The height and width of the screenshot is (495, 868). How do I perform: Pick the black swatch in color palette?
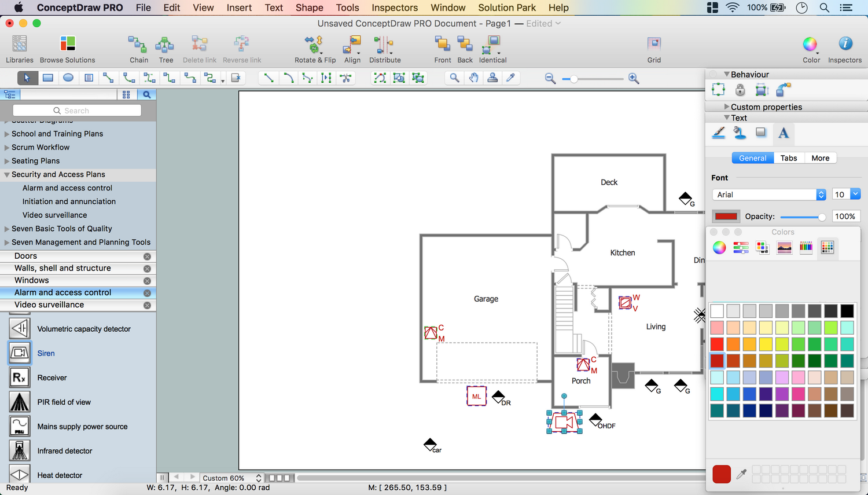click(847, 311)
